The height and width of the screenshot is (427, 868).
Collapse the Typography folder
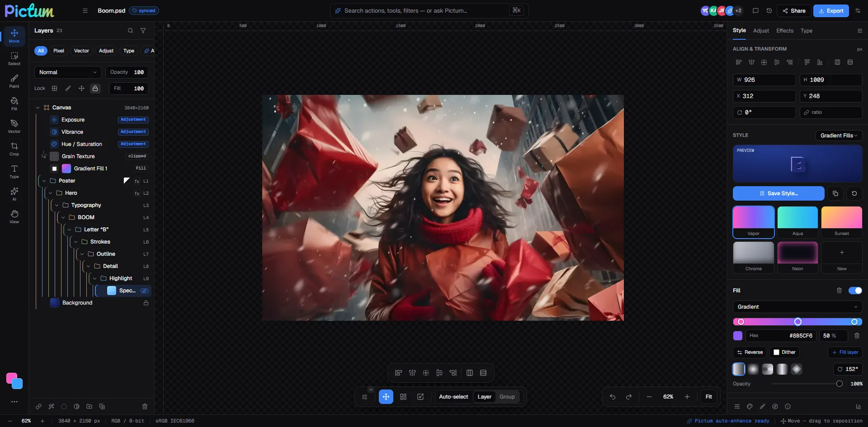click(57, 205)
